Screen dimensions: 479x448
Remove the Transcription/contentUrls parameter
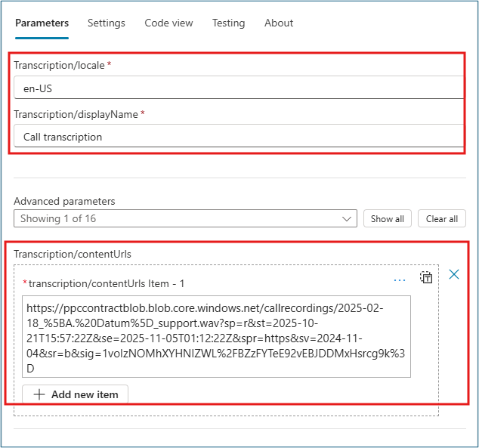pyautogui.click(x=454, y=274)
